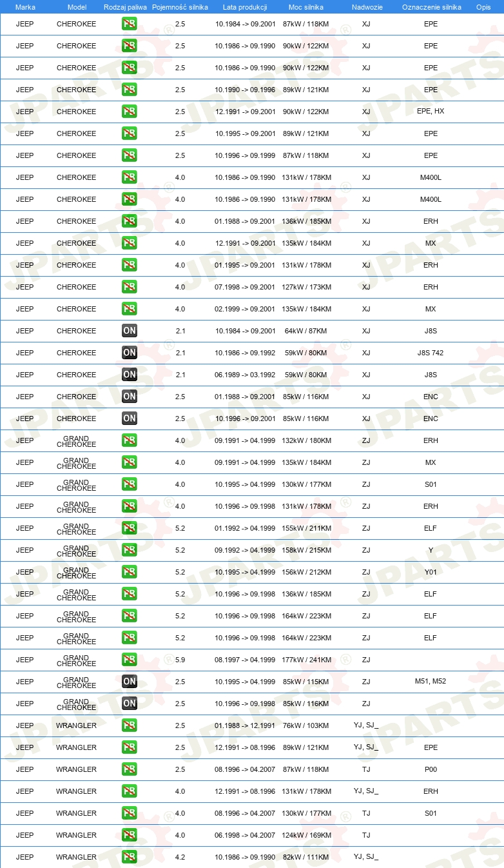Select body cell 'TJ' in the P00 row
Screen dimensions: 504x868
coord(366,769)
